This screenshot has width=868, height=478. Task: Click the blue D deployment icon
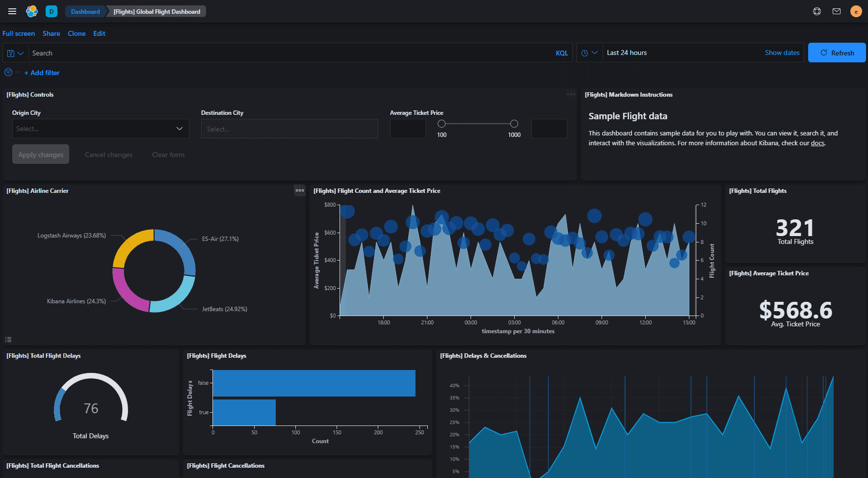pyautogui.click(x=51, y=11)
